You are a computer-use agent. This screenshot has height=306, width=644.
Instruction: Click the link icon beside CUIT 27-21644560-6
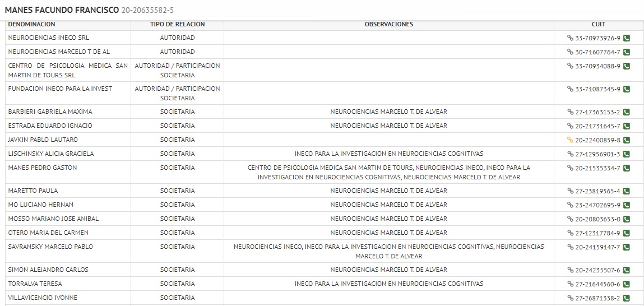point(569,284)
